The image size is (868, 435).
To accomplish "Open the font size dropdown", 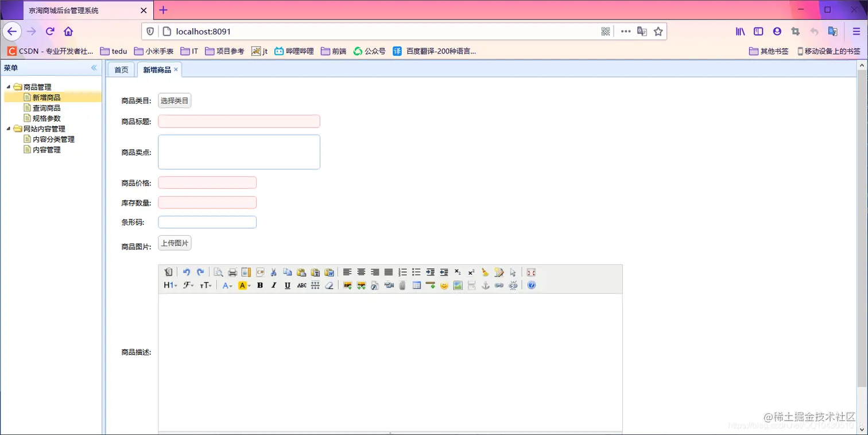I will [206, 285].
